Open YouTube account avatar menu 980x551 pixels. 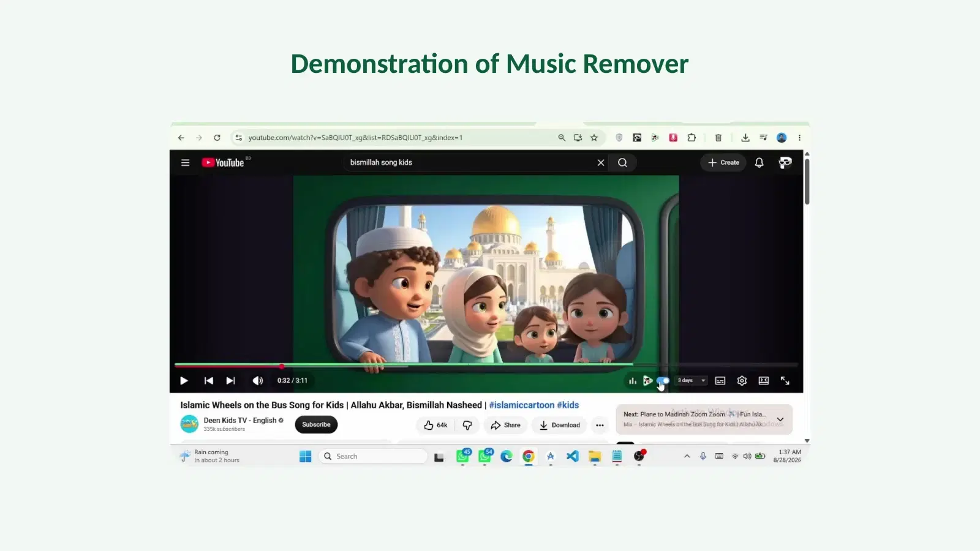(x=785, y=162)
